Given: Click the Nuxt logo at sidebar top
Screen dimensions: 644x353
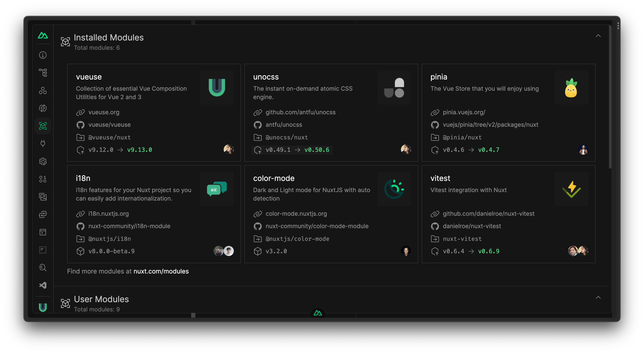Looking at the screenshot, I should coord(43,35).
